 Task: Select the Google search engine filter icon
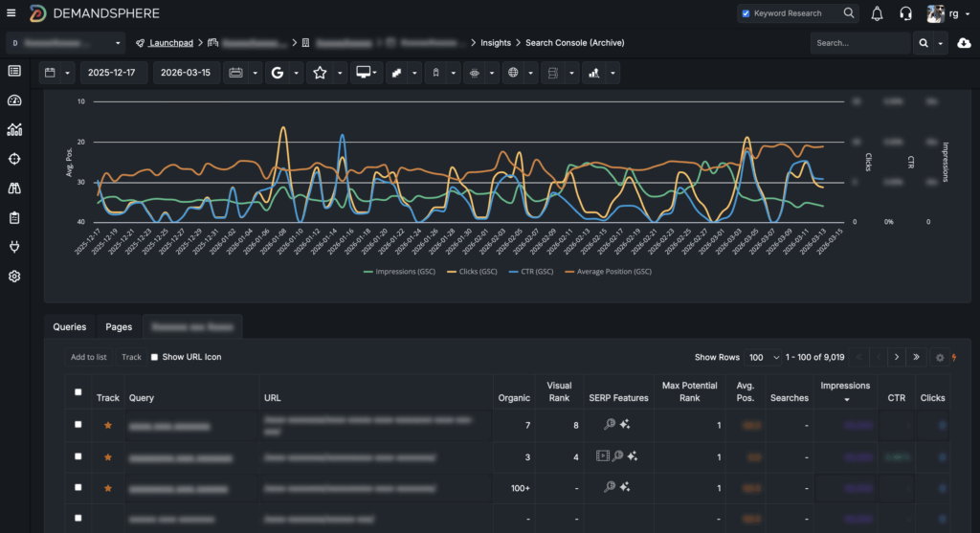[277, 73]
